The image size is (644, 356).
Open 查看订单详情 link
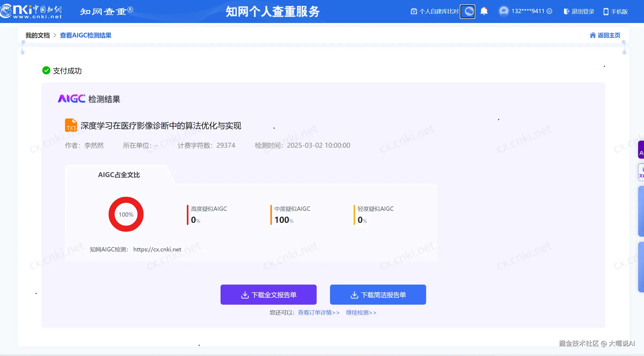319,312
